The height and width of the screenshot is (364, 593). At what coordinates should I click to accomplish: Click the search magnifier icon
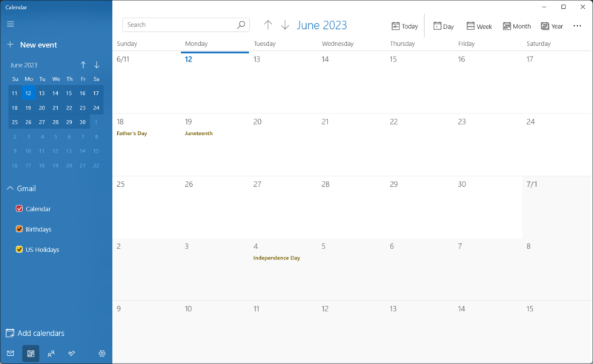coord(241,24)
